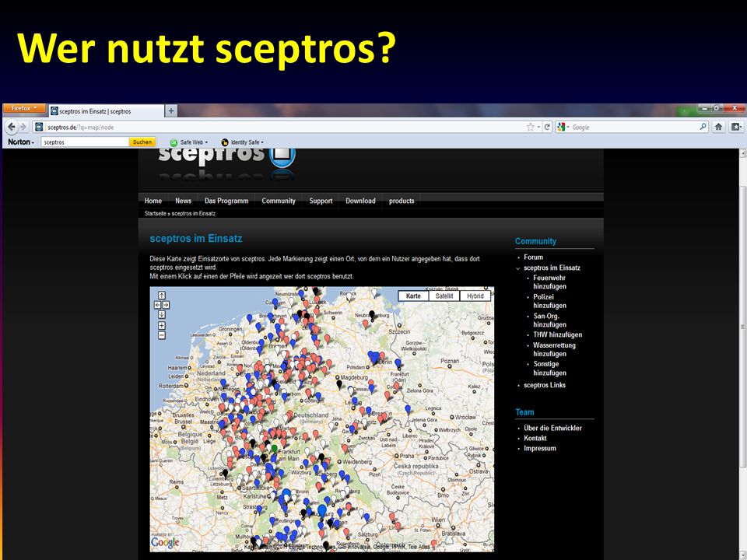
Task: Open the Impressum link
Action: coord(540,448)
